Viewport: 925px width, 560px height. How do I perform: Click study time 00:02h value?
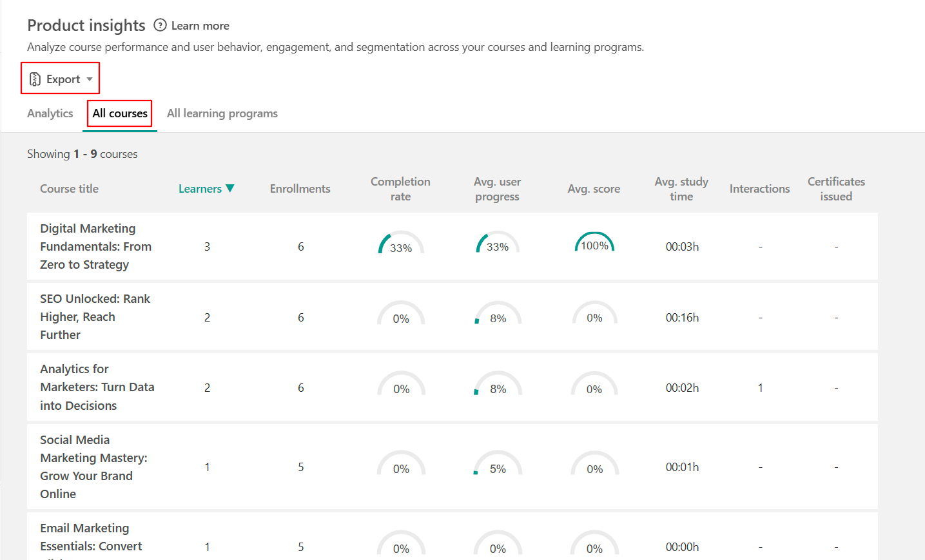(x=682, y=387)
